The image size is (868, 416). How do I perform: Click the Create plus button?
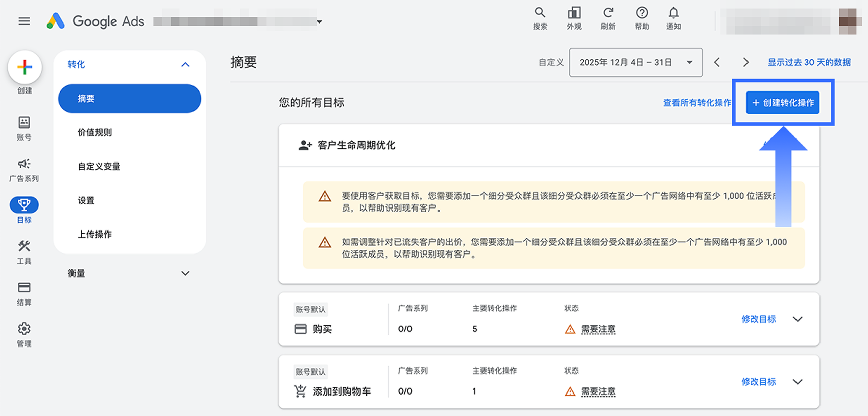click(25, 67)
